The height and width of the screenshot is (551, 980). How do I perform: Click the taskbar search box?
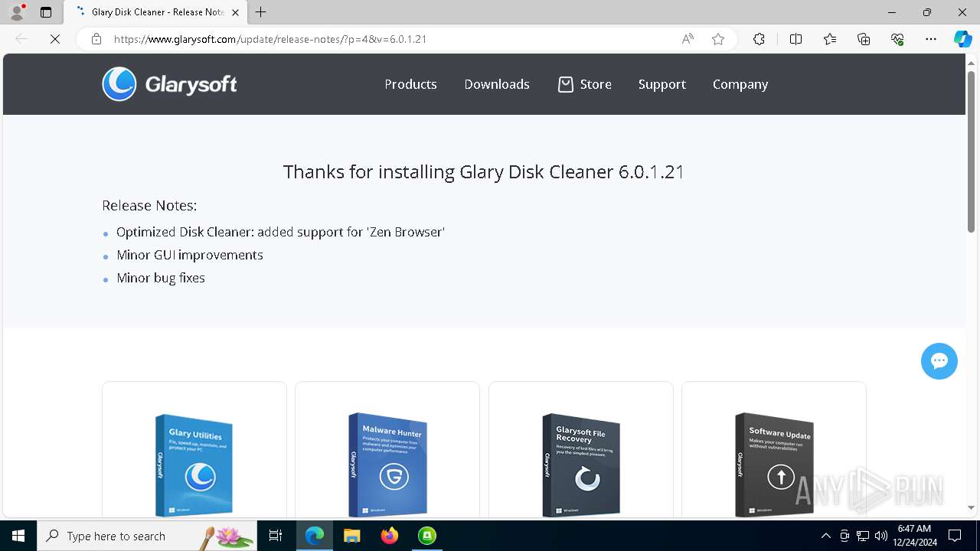pos(147,536)
